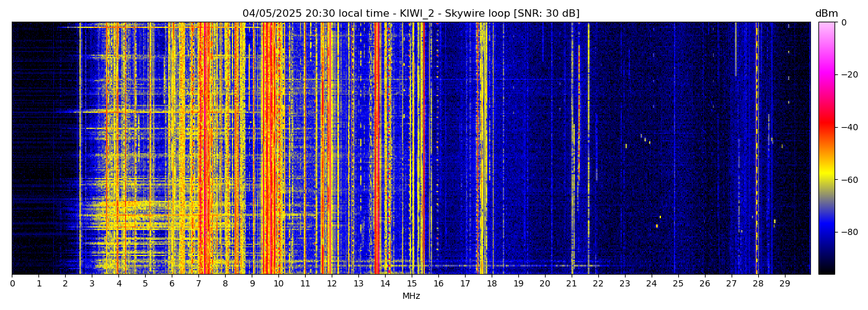Click the −80 colorbar tick label

847,232
